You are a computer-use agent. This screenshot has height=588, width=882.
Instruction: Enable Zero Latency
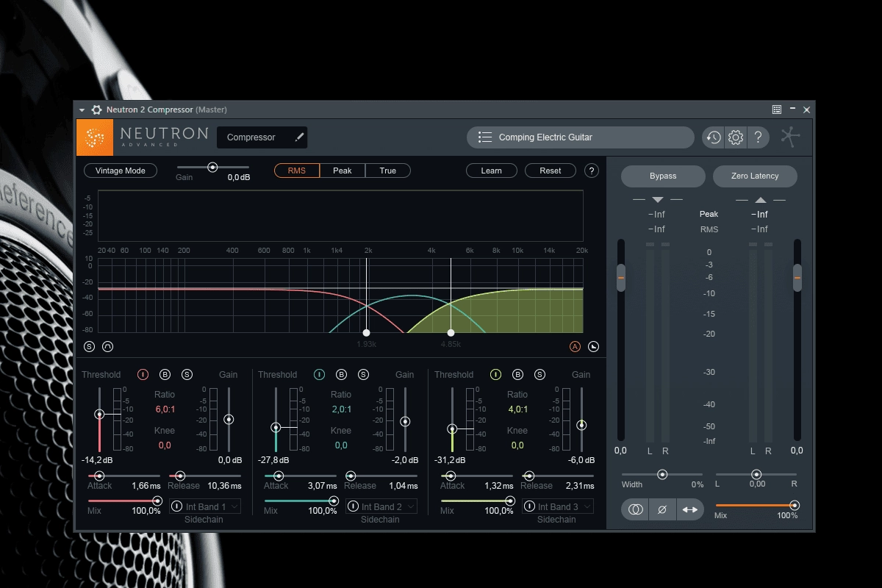(x=755, y=176)
